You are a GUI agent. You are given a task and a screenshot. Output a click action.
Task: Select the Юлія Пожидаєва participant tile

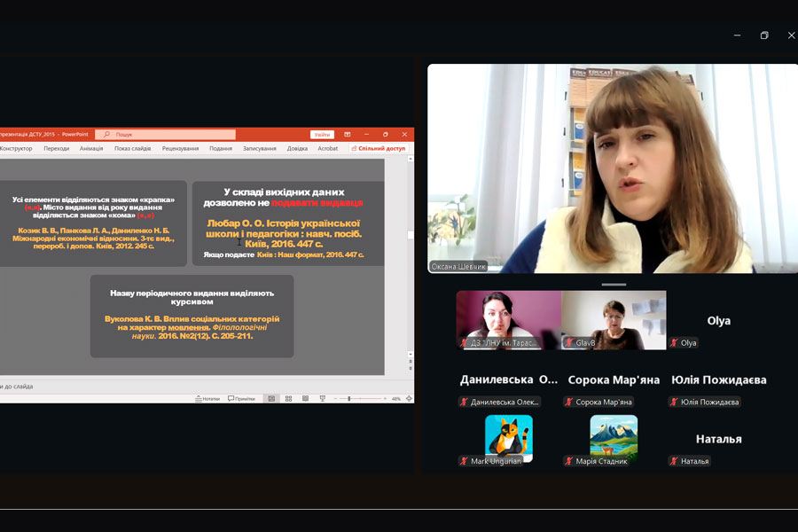tap(718, 379)
